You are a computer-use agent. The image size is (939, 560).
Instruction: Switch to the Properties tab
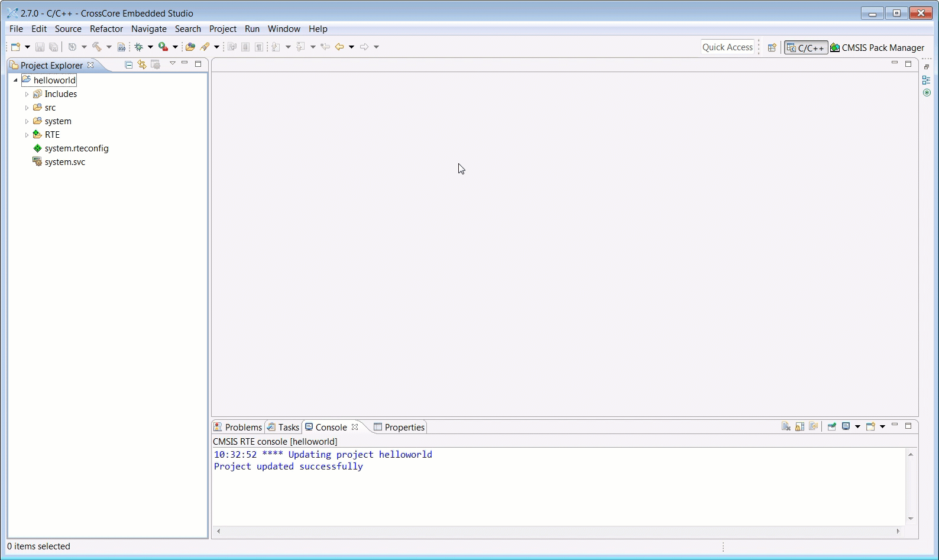coord(399,427)
